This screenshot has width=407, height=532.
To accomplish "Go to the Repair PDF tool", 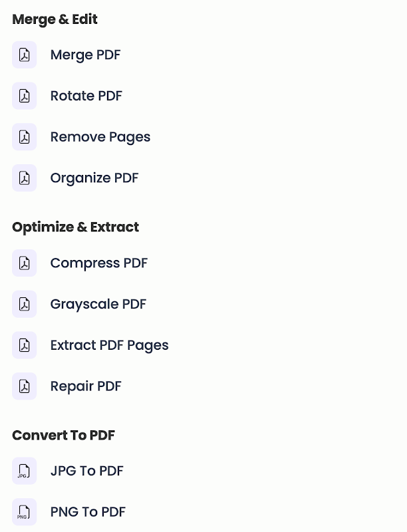I will click(86, 386).
